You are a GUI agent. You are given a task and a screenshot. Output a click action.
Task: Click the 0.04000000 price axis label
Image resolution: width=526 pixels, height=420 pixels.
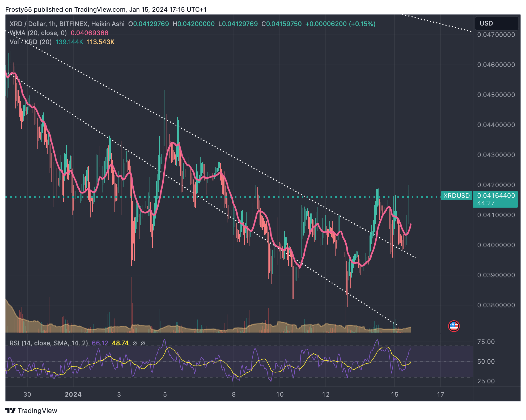[x=496, y=245]
